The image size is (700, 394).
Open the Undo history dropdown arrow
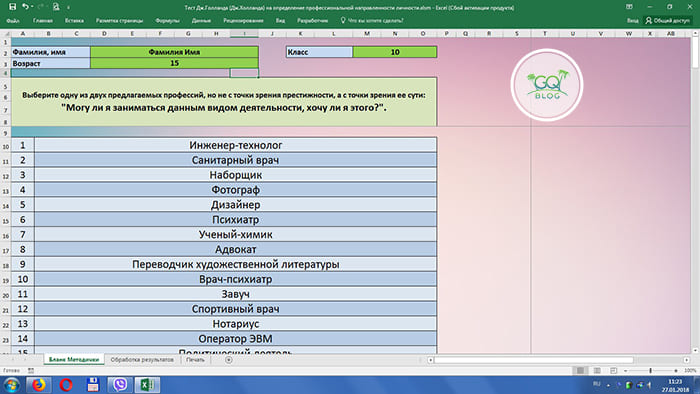pos(32,7)
